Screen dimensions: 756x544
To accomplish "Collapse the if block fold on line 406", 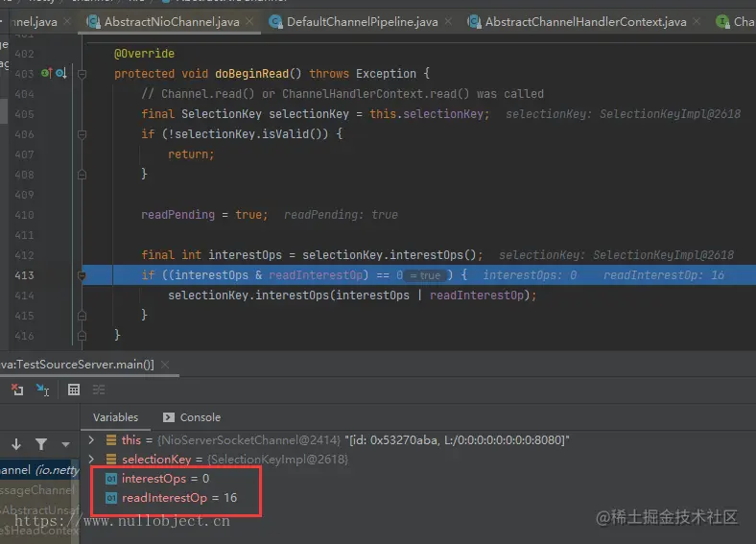I will tap(82, 134).
